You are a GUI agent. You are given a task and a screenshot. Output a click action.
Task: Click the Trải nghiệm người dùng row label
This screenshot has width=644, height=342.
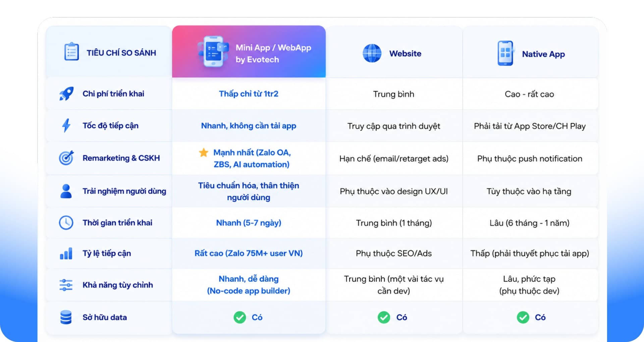tap(124, 191)
